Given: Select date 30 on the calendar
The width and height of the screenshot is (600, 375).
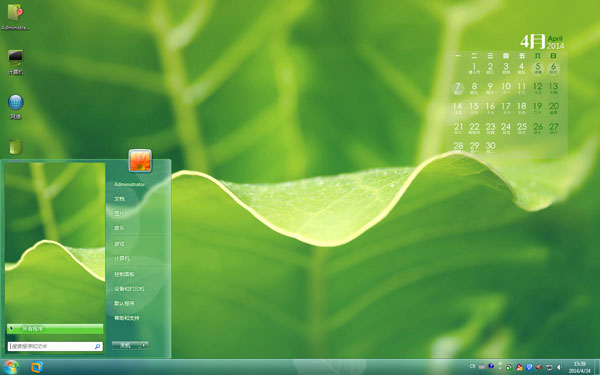Looking at the screenshot, I should click(490, 147).
